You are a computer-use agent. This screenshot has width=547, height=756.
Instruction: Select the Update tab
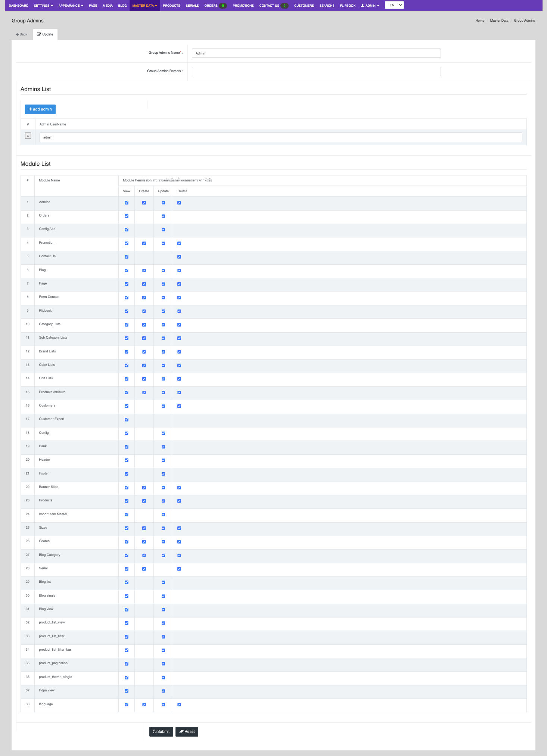point(45,34)
